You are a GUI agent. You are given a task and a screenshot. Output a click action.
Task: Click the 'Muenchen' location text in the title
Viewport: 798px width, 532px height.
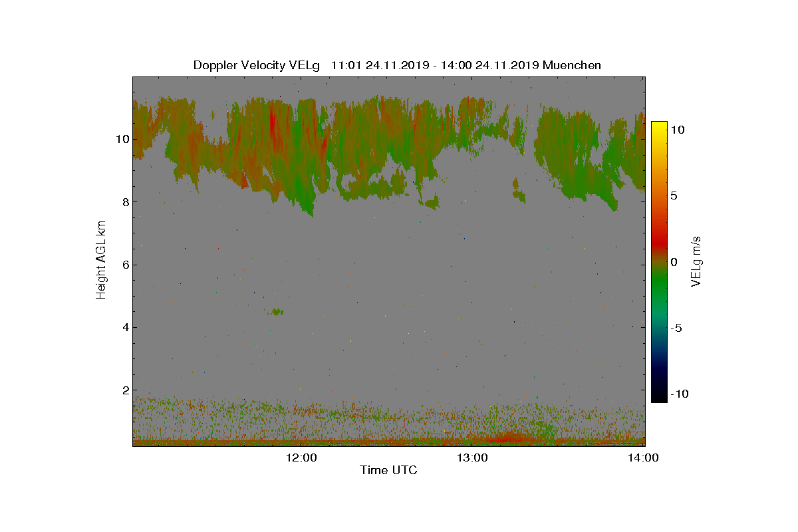point(572,65)
